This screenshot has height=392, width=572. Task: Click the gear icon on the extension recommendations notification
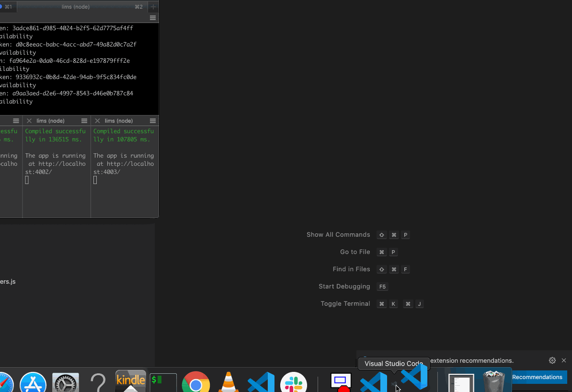(x=552, y=360)
